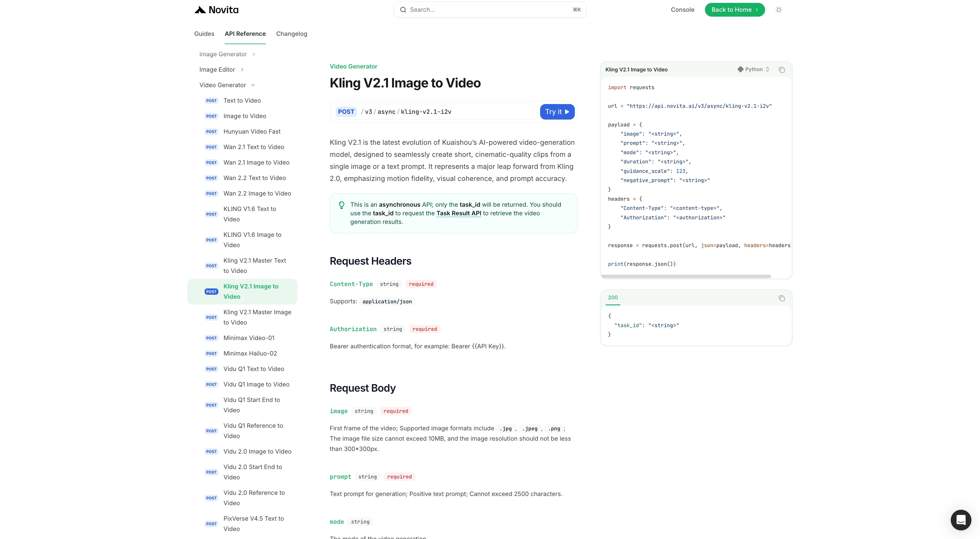This screenshot has width=980, height=539.
Task: Click the Novita logo
Action: click(x=216, y=10)
